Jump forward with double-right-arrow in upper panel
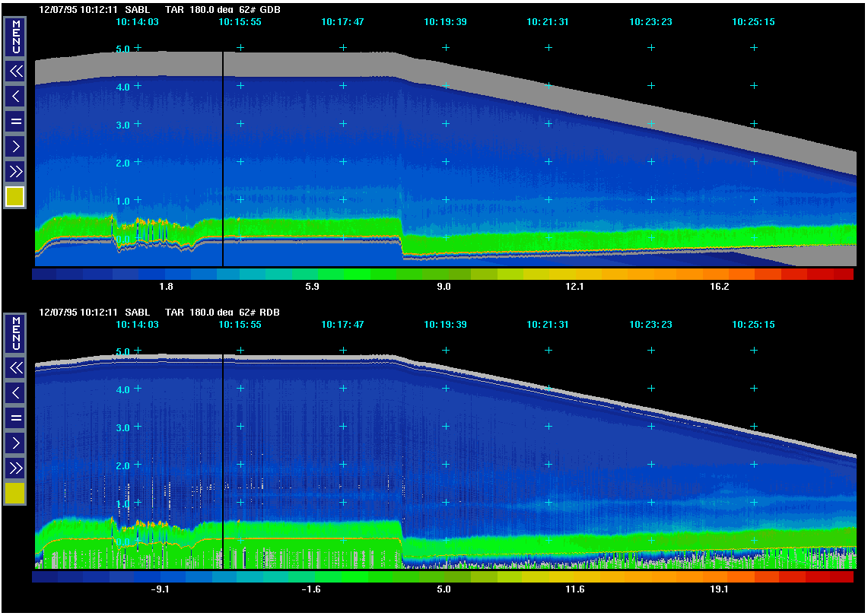Screen dimensions: 868x616 (16, 170)
